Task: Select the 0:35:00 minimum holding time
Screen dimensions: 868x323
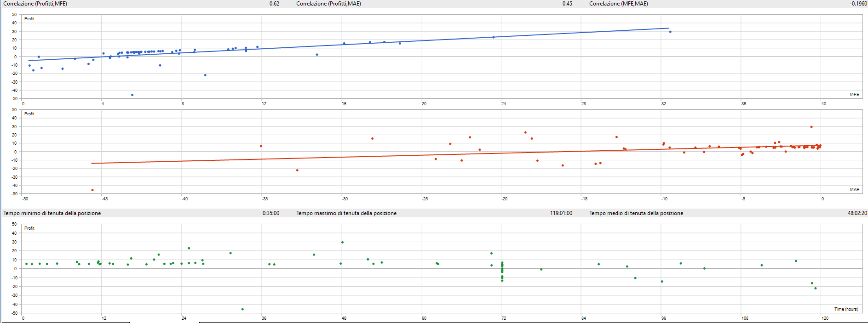Action: [271, 213]
